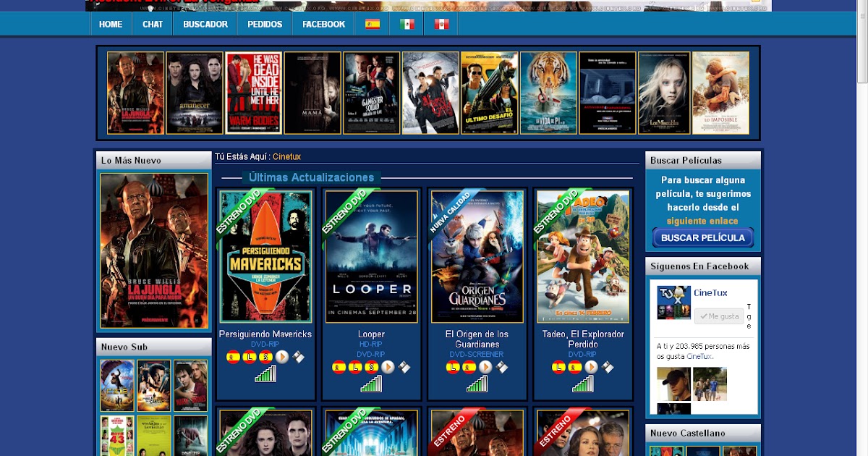Viewport: 868px width, 456px height.
Task: Click Latino 'L' flag under El Origen de los Guardianes
Action: click(453, 367)
